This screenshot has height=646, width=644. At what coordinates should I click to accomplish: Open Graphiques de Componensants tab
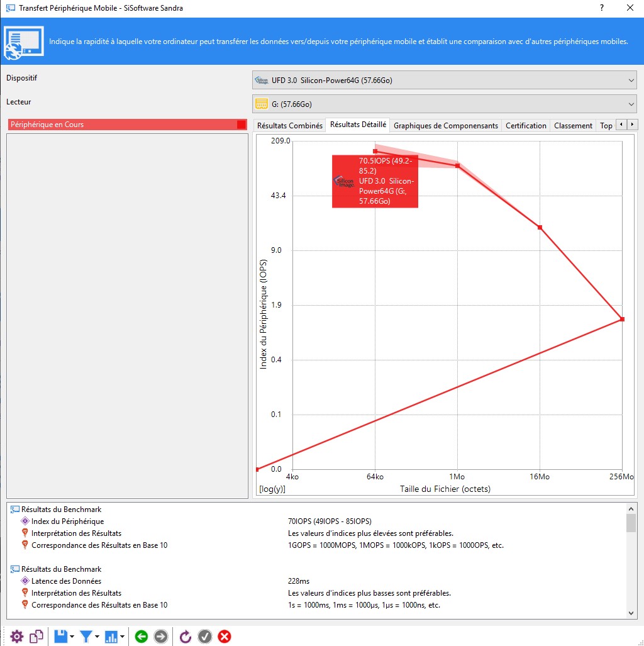[x=445, y=125]
